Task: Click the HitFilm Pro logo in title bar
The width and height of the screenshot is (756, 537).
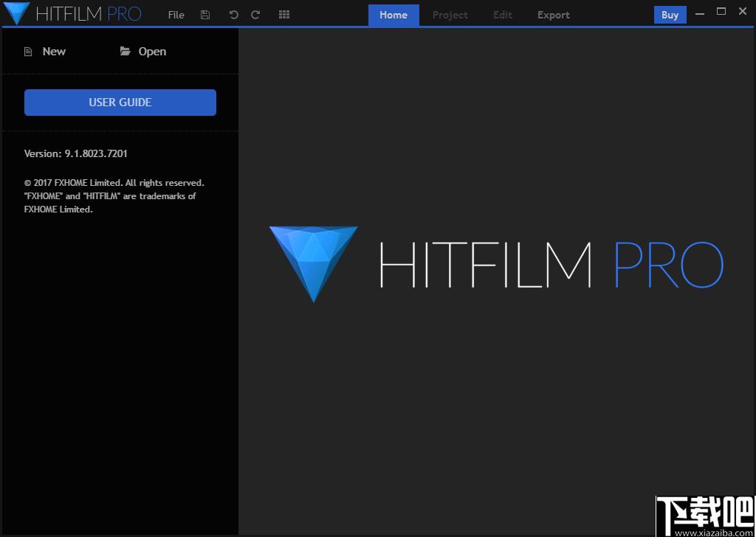Action: pos(72,13)
